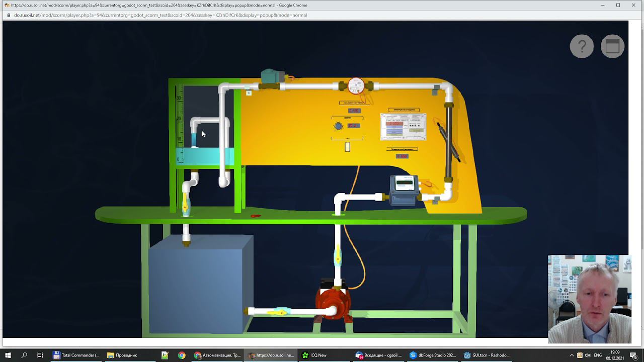Click the angled ultrasonic sensor on the vertical pipe
This screenshot has height=362, width=644.
(x=448, y=141)
